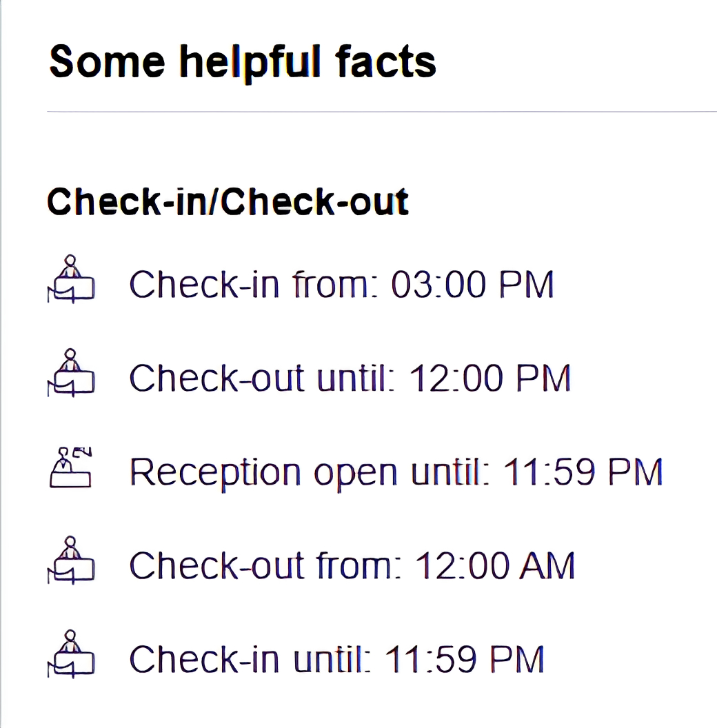Click the desk icon beside Check-in until
717x728 pixels.
(x=71, y=654)
